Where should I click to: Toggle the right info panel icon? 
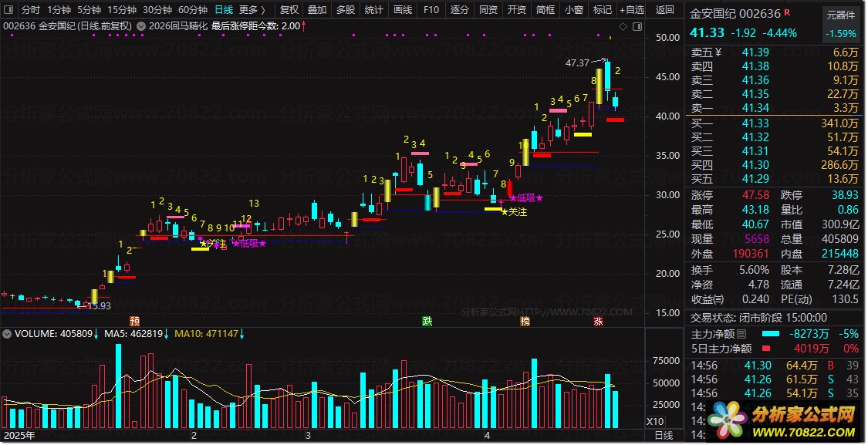637,26
